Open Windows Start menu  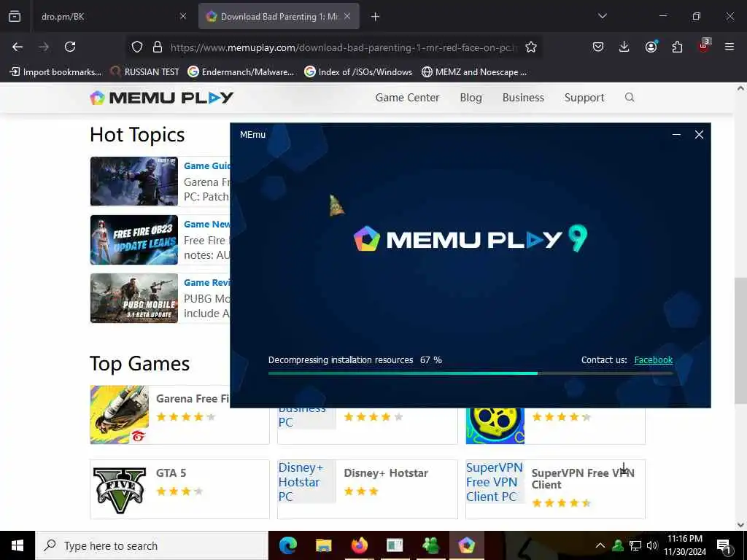18,545
